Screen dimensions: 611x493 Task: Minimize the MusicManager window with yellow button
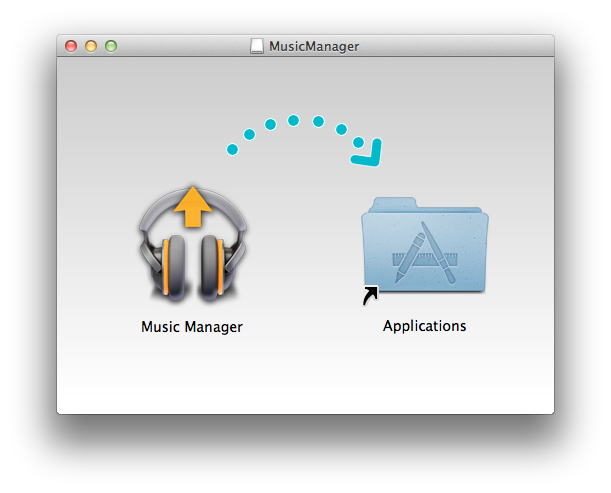(x=91, y=46)
